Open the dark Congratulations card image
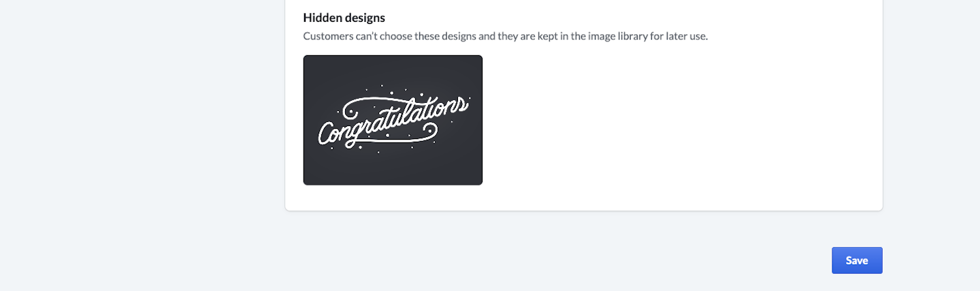This screenshot has width=980, height=291. pos(393,120)
